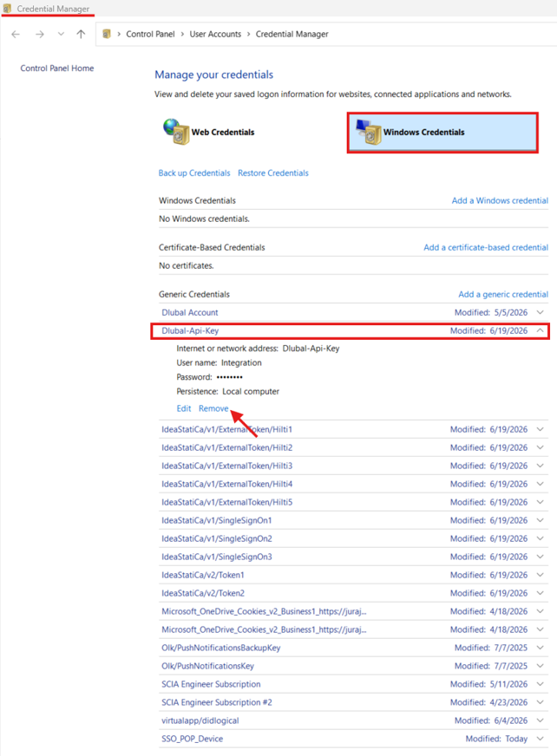Expand the SSO_POP_Device chevron
Image resolution: width=557 pixels, height=756 pixels.
pos(541,739)
